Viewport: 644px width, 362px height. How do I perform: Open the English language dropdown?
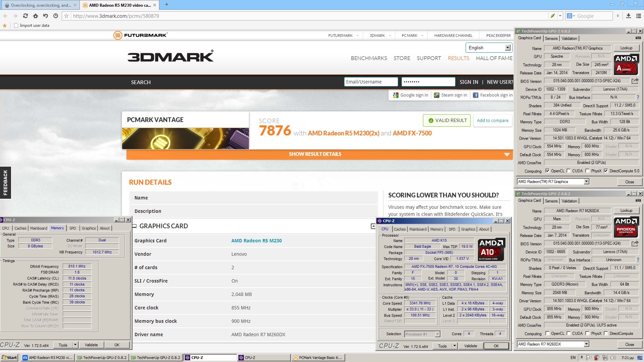coord(489,48)
